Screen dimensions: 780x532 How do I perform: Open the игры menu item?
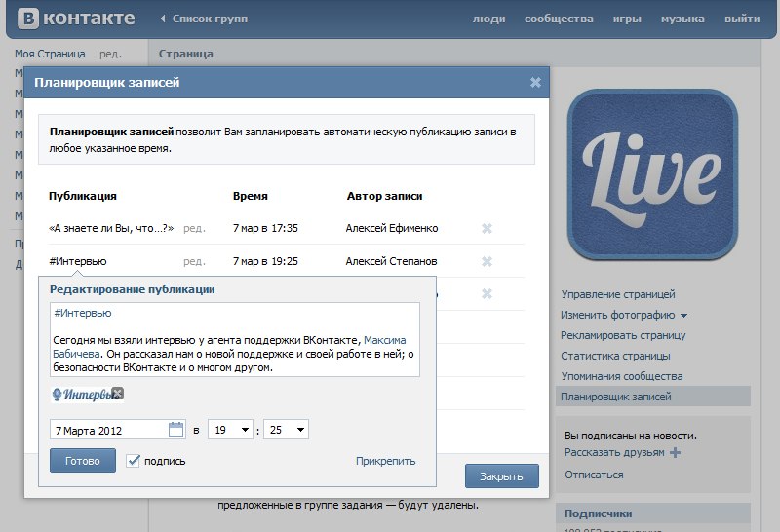tap(627, 19)
